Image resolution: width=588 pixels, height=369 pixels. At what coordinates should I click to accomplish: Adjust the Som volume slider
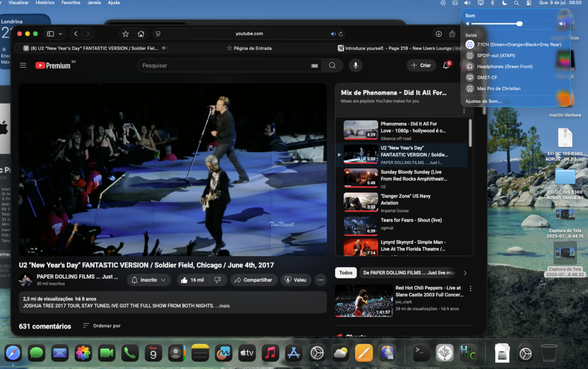(495, 24)
